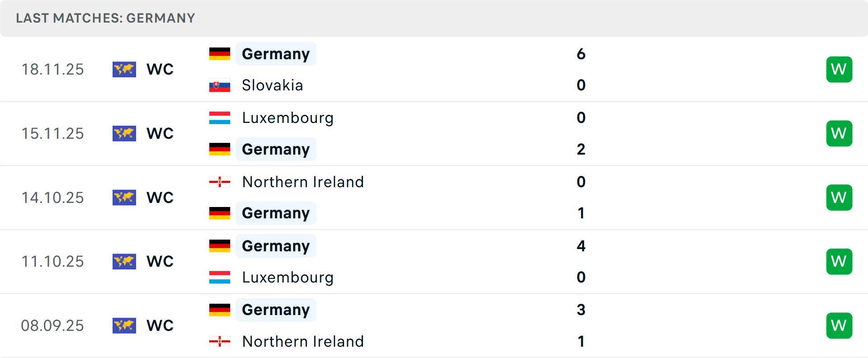Click the World Cup icon for 18.11.25 match

click(x=124, y=69)
